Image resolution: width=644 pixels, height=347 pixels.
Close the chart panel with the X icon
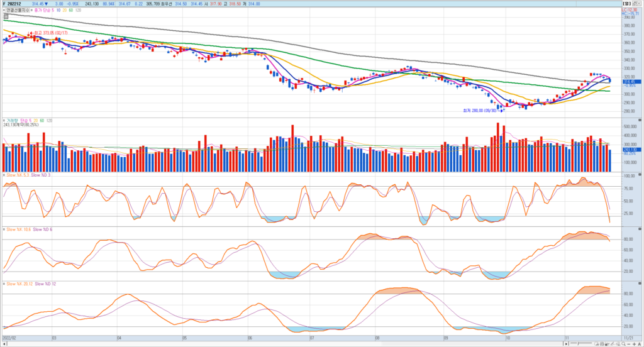pos(639,3)
